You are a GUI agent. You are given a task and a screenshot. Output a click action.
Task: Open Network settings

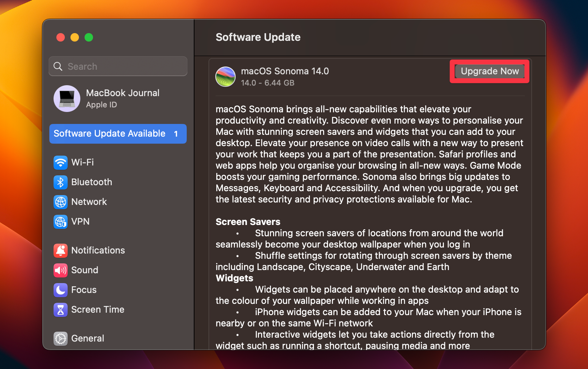click(61, 202)
